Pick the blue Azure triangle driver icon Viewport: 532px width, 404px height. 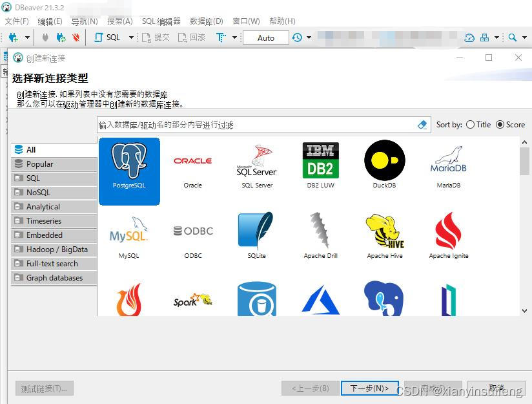pos(321,299)
